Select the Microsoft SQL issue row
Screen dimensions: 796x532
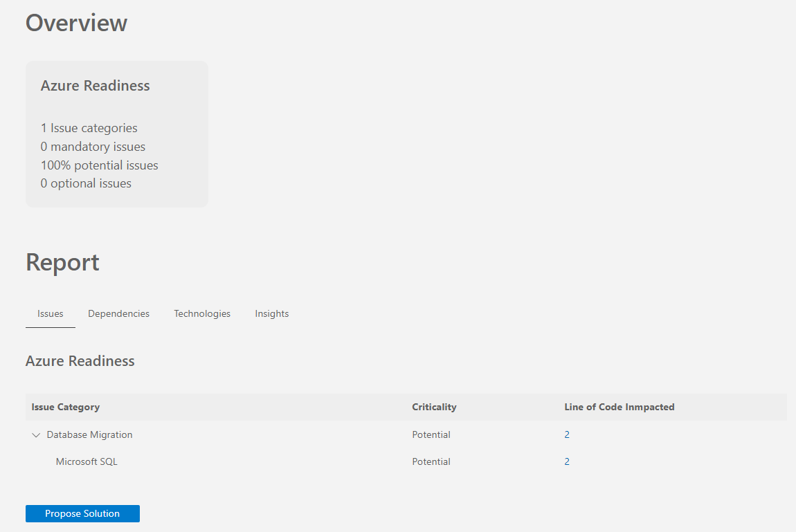406,461
